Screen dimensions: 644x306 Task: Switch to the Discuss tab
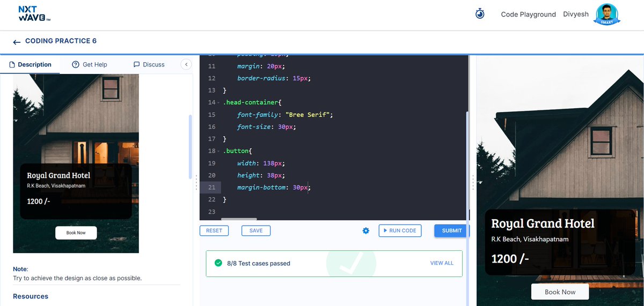coord(149,64)
